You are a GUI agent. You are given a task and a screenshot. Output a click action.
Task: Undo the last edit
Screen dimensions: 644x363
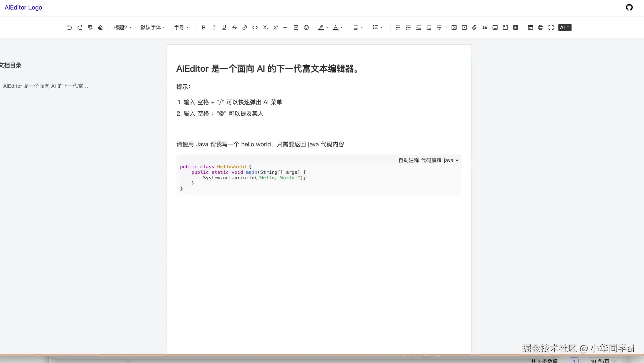(70, 27)
